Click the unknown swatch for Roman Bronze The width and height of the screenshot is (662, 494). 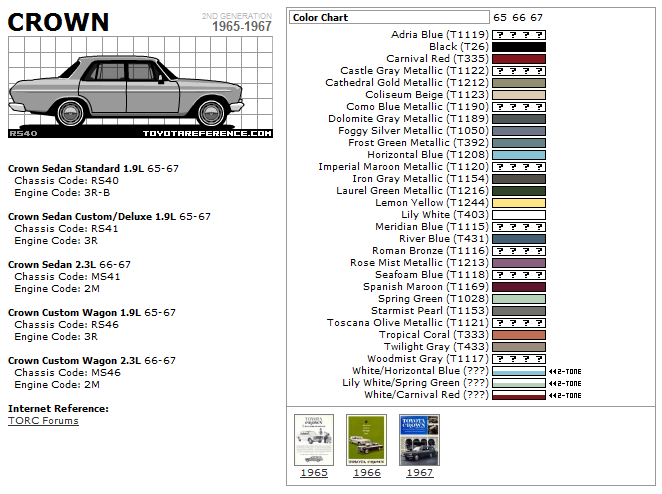coord(519,251)
